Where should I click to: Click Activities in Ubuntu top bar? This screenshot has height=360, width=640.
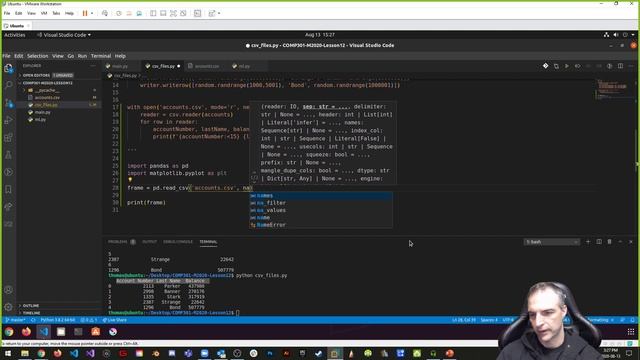coord(15,35)
